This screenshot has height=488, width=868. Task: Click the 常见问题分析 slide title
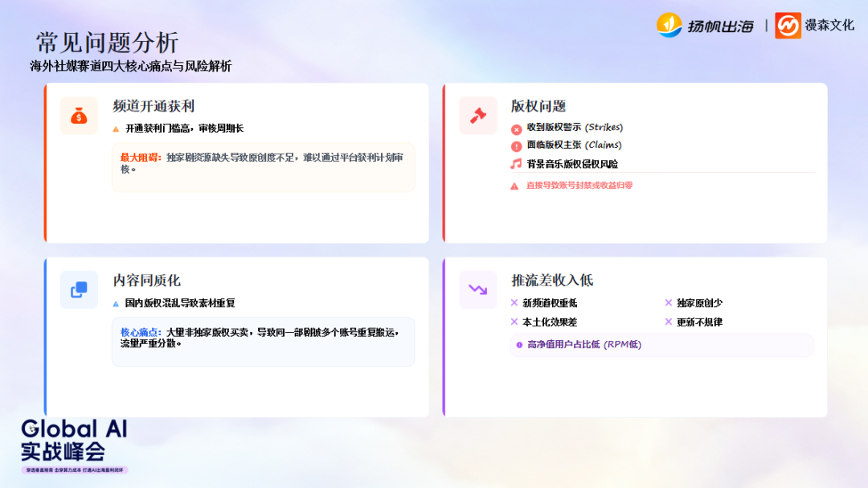coord(108,43)
